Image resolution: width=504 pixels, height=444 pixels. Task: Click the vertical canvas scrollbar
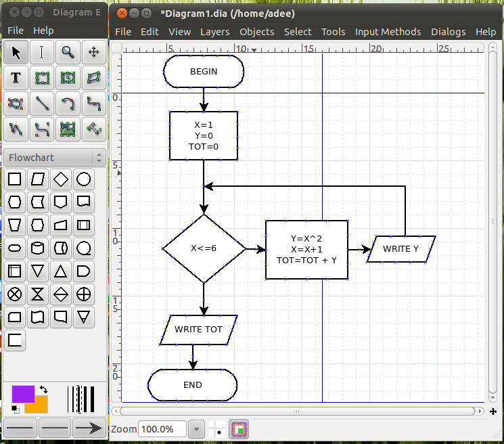(x=492, y=222)
